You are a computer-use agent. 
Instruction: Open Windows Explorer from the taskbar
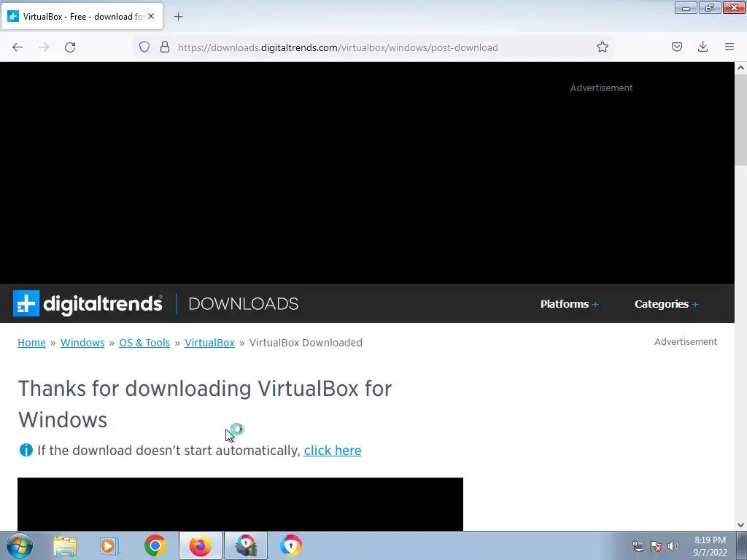tap(65, 545)
